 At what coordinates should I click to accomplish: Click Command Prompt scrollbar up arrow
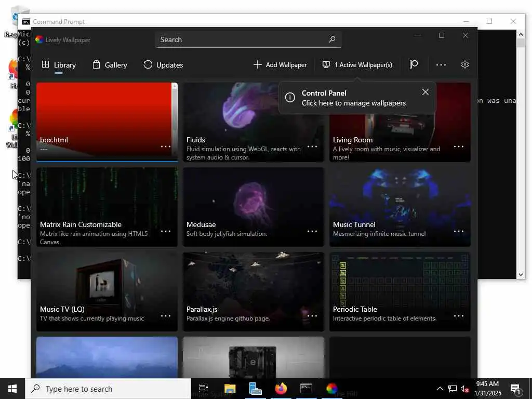coord(521,34)
